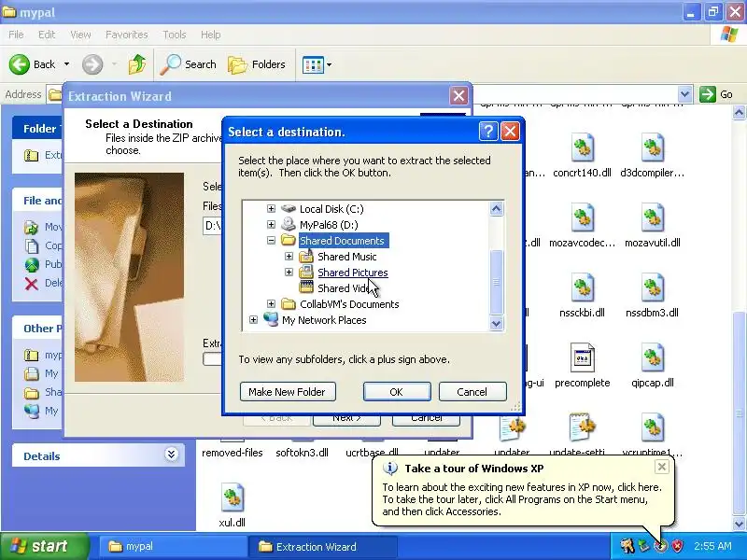Select the d3dcompiler dll file icon
This screenshot has height=560, width=747.
tap(652, 147)
